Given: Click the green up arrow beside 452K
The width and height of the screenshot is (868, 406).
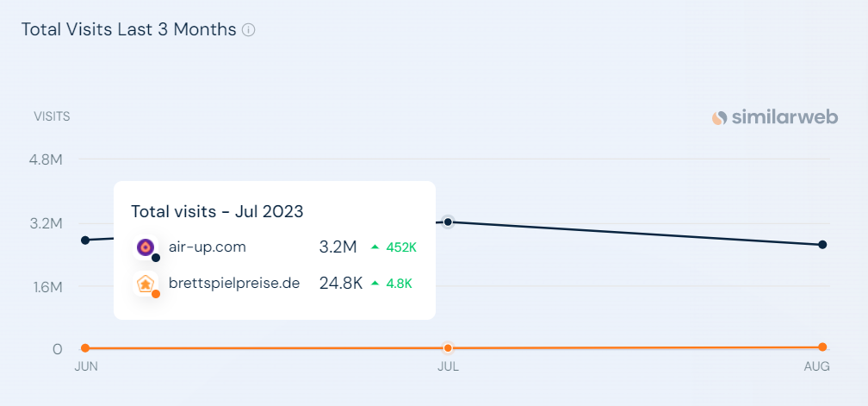Looking at the screenshot, I should coord(375,247).
